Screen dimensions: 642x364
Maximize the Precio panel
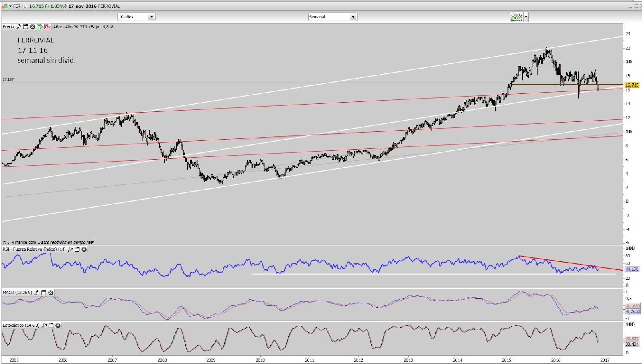pyautogui.click(x=26, y=27)
